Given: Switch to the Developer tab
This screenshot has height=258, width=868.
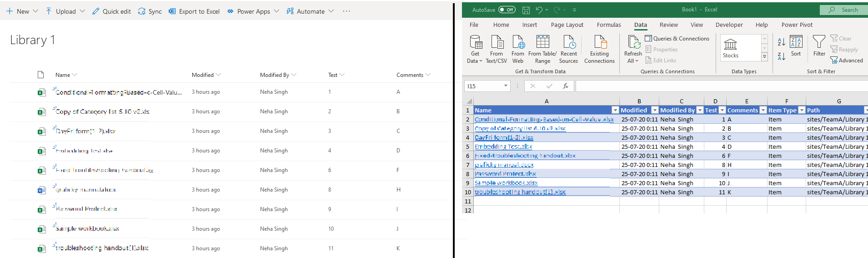Looking at the screenshot, I should (x=729, y=25).
